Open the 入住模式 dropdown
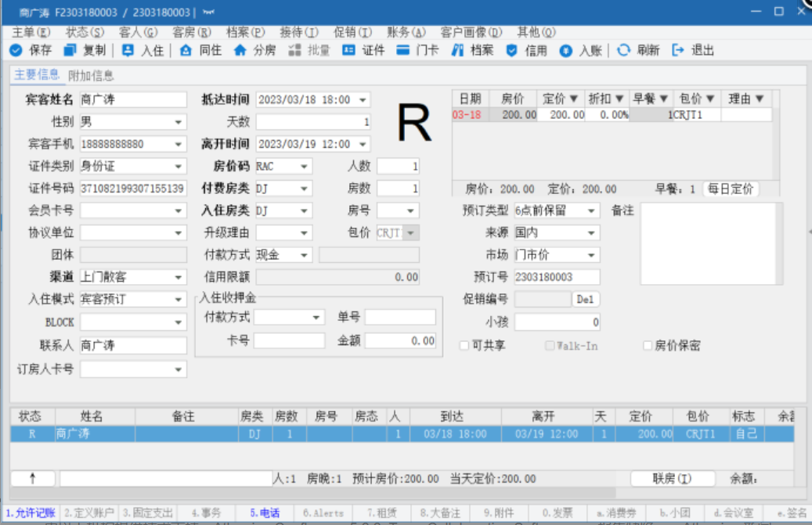The image size is (812, 525). point(179,300)
